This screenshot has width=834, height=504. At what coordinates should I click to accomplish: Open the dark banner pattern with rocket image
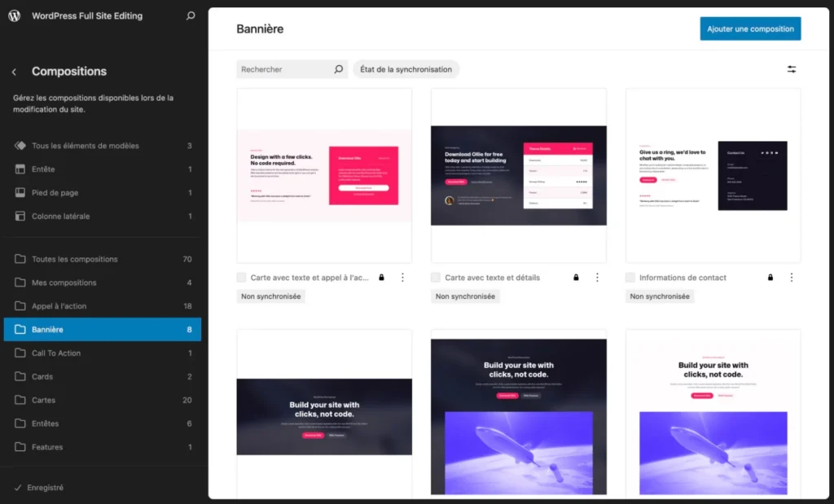click(519, 414)
